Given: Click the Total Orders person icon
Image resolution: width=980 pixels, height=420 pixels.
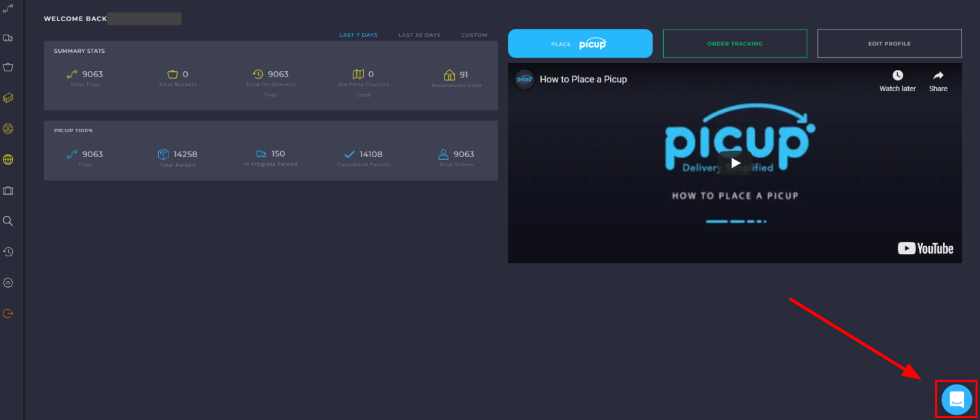Looking at the screenshot, I should click(444, 154).
